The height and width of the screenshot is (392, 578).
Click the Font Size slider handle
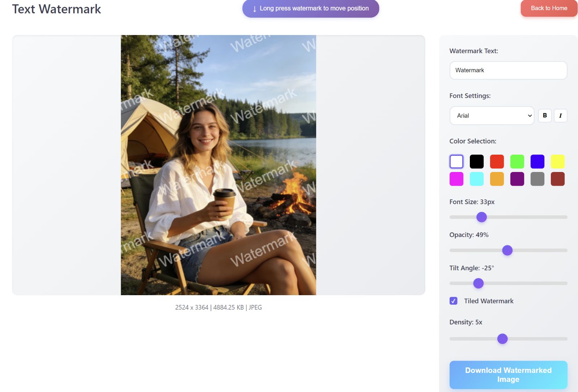click(x=481, y=217)
